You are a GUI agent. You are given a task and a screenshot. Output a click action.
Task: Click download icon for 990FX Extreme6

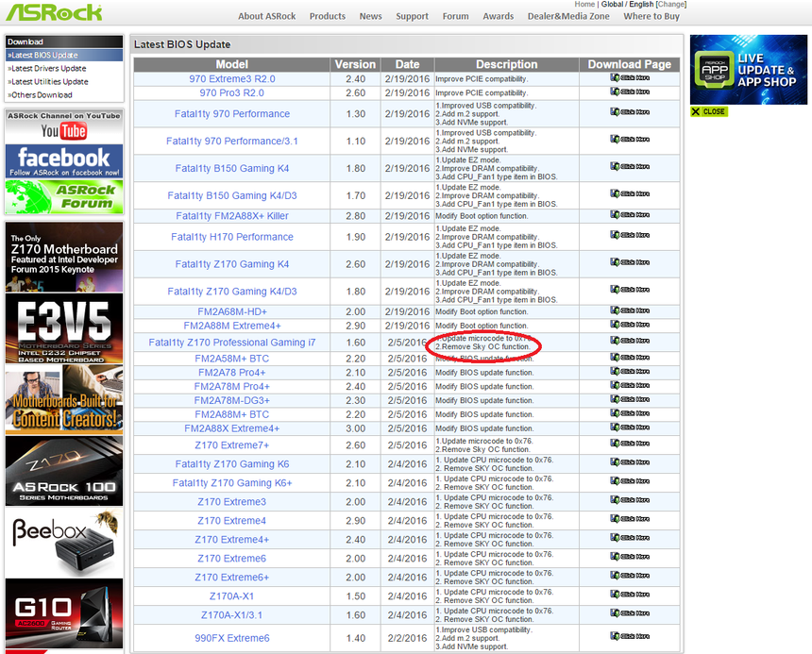point(629,636)
